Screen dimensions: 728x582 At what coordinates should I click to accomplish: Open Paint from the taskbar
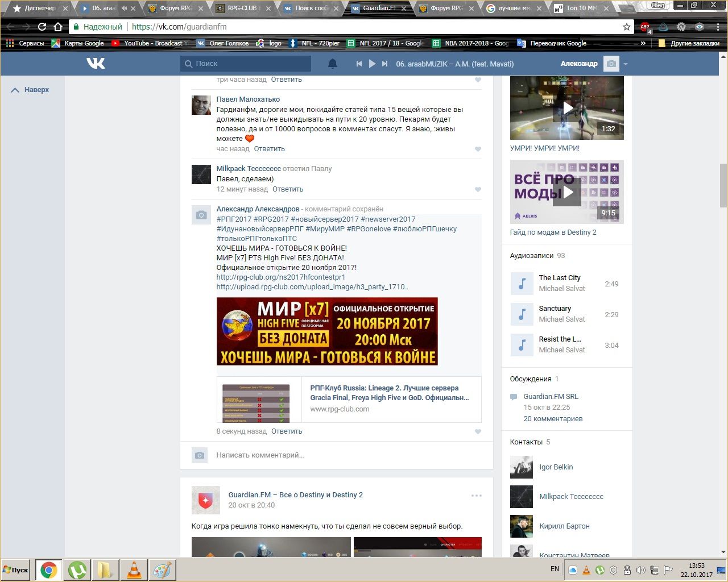click(163, 570)
